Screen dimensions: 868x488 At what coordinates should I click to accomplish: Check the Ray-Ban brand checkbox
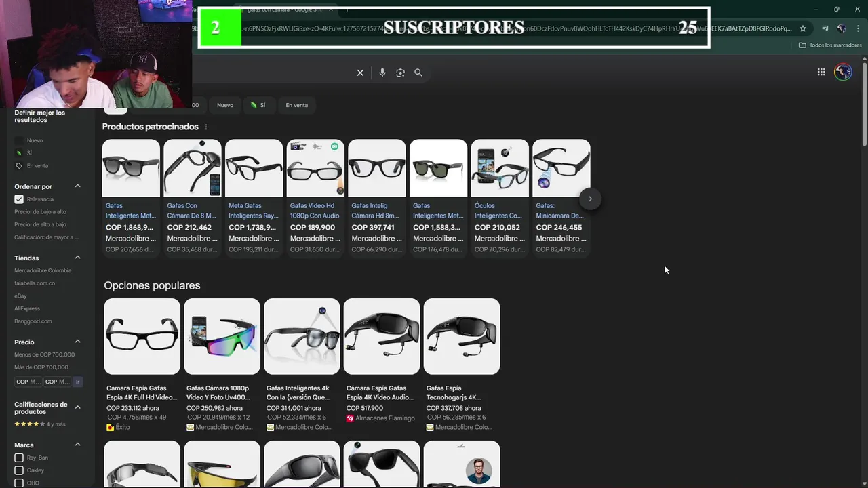[x=19, y=457]
